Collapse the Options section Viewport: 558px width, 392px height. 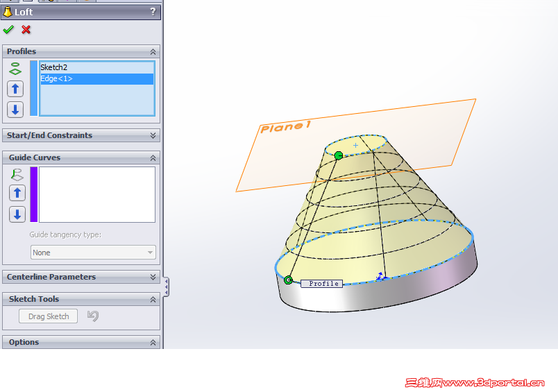coord(153,343)
